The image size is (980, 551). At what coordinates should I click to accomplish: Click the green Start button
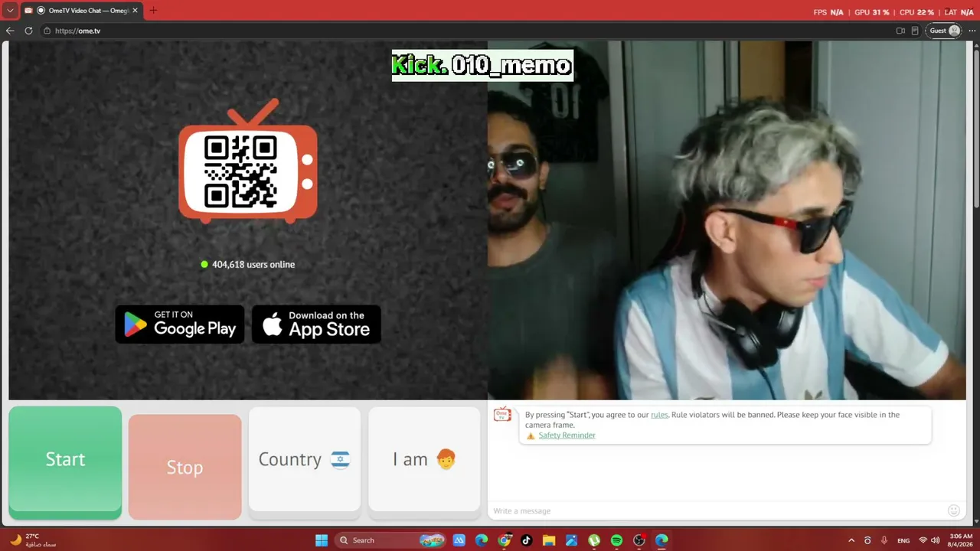(x=65, y=463)
